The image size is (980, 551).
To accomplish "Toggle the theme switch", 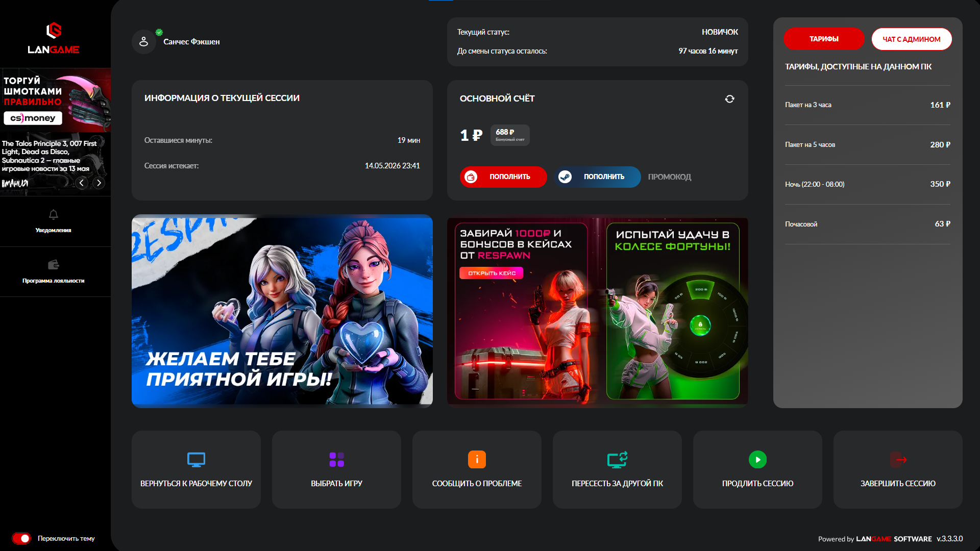I will click(21, 538).
